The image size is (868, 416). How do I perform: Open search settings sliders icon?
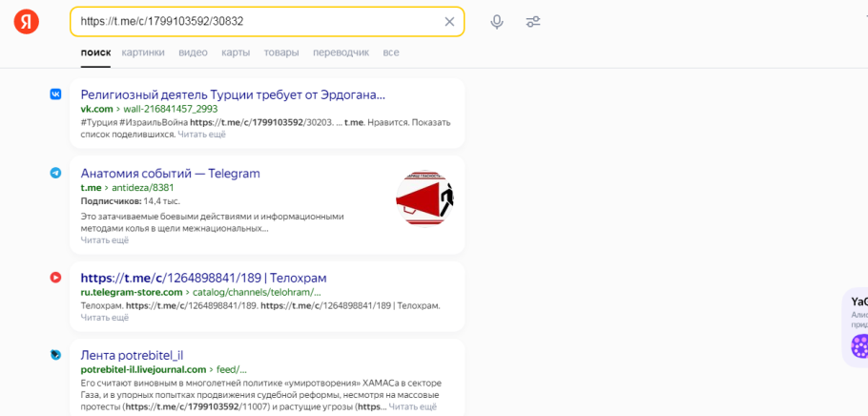533,22
